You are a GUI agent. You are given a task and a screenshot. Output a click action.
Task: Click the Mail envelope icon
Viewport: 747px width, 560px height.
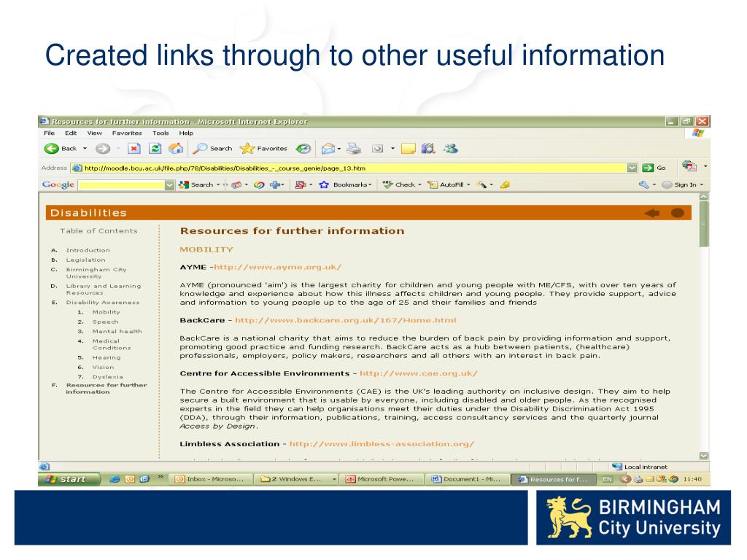(328, 149)
